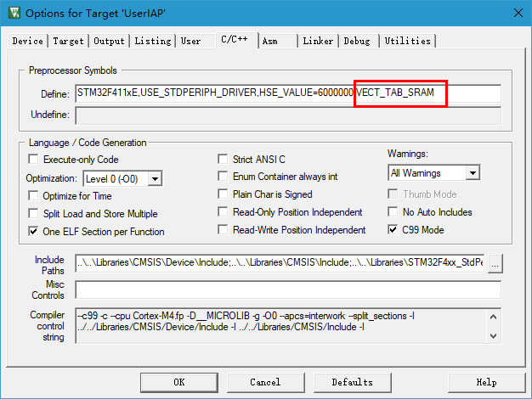Uncheck One ELF Section per Function
Screen dimensions: 532x399
click(x=33, y=232)
